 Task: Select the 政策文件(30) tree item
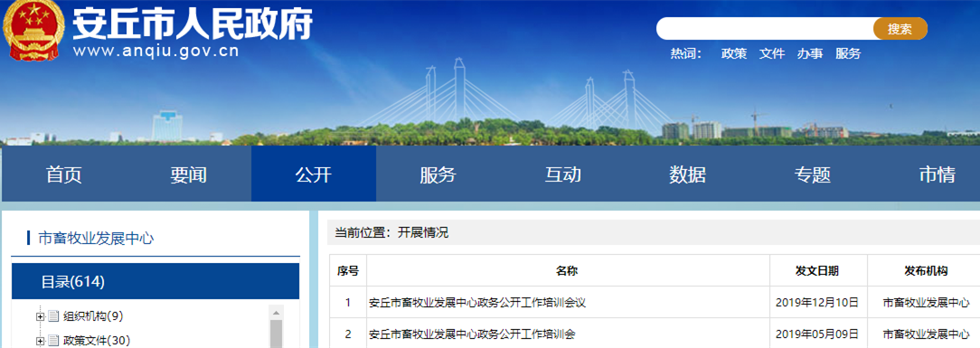(96, 341)
